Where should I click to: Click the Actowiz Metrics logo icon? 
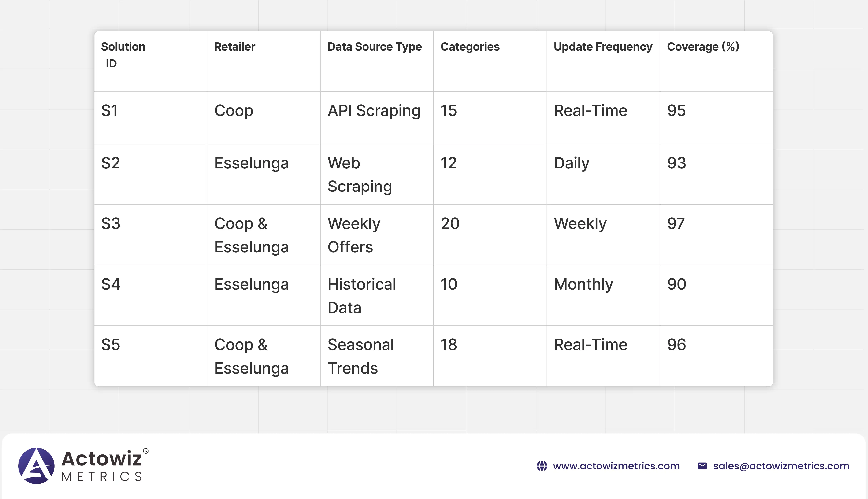pos(36,466)
